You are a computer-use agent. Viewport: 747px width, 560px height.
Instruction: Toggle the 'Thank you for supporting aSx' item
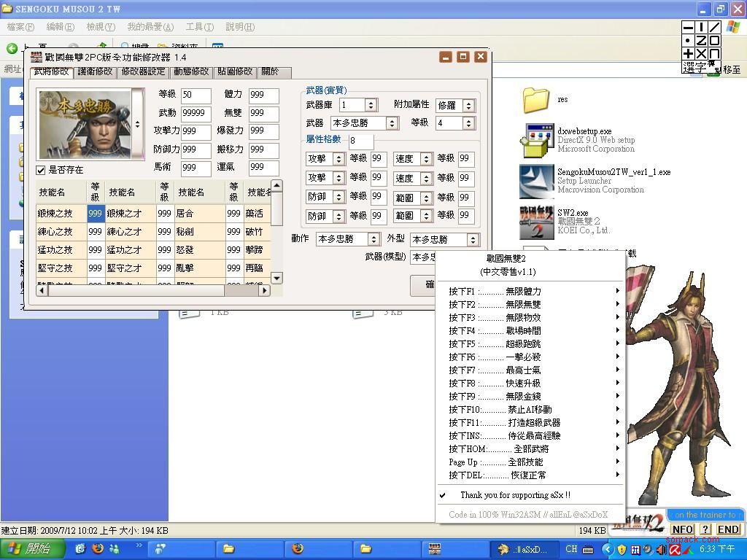tap(514, 495)
